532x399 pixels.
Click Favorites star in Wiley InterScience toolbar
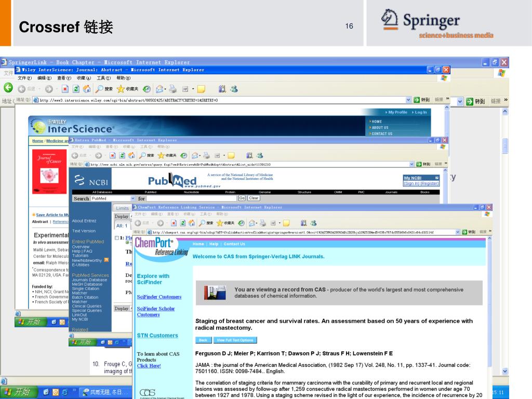coord(121,89)
